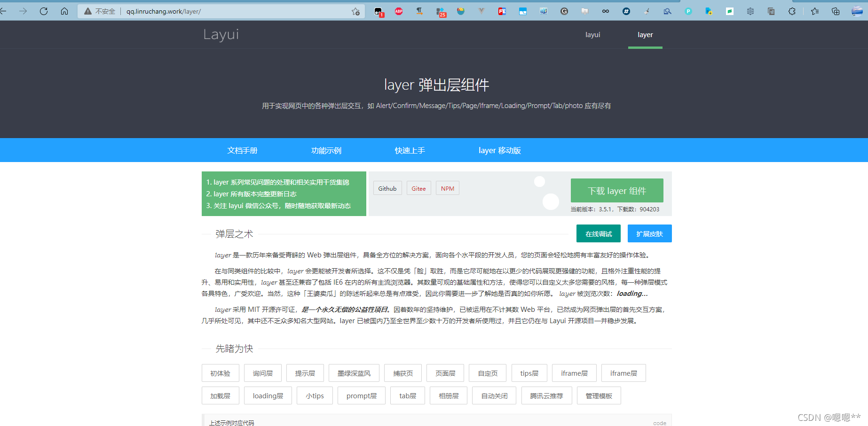
Task: Click the 管理模板 button
Action: (599, 395)
